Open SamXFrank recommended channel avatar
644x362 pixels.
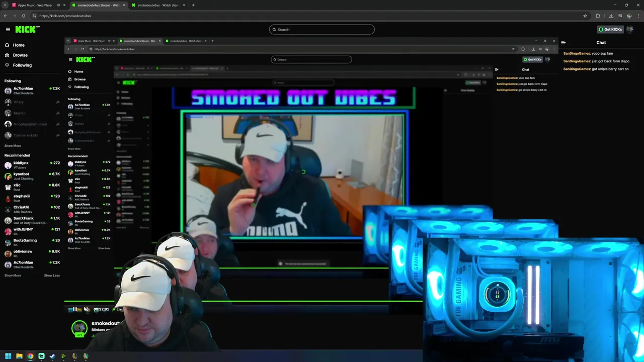pyautogui.click(x=8, y=220)
